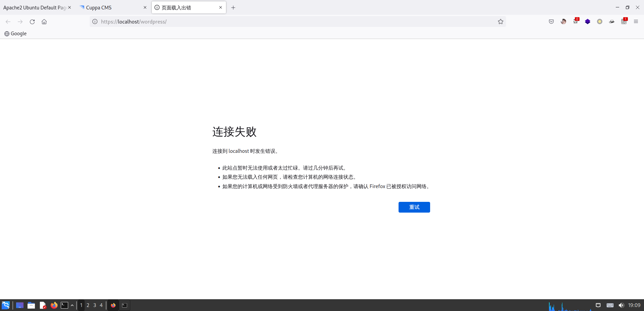644x311 pixels.
Task: Expand terminal launcher options arrow
Action: click(72, 305)
